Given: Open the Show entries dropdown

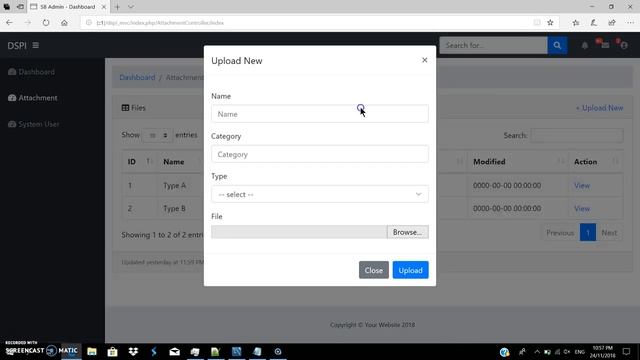Looking at the screenshot, I should 157,135.
